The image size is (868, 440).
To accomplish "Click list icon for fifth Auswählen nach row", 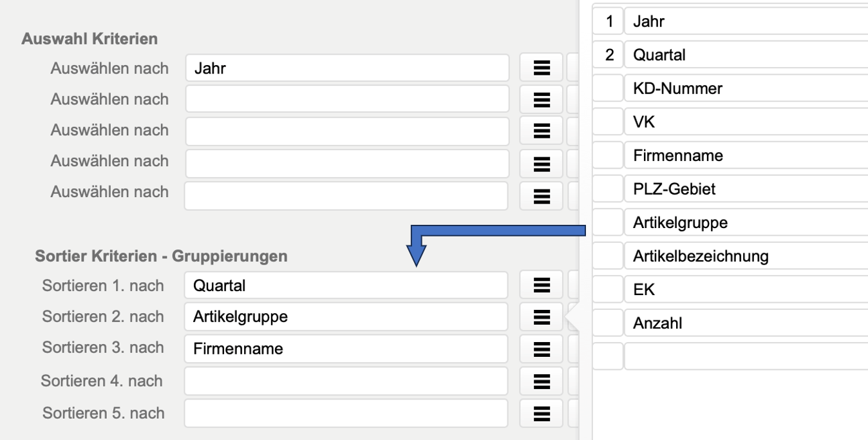I will [542, 196].
